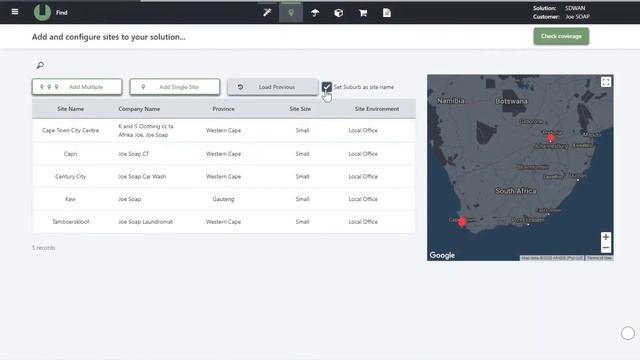640x360 pixels.
Task: Click the Add Single Site button
Action: pyautogui.click(x=175, y=87)
